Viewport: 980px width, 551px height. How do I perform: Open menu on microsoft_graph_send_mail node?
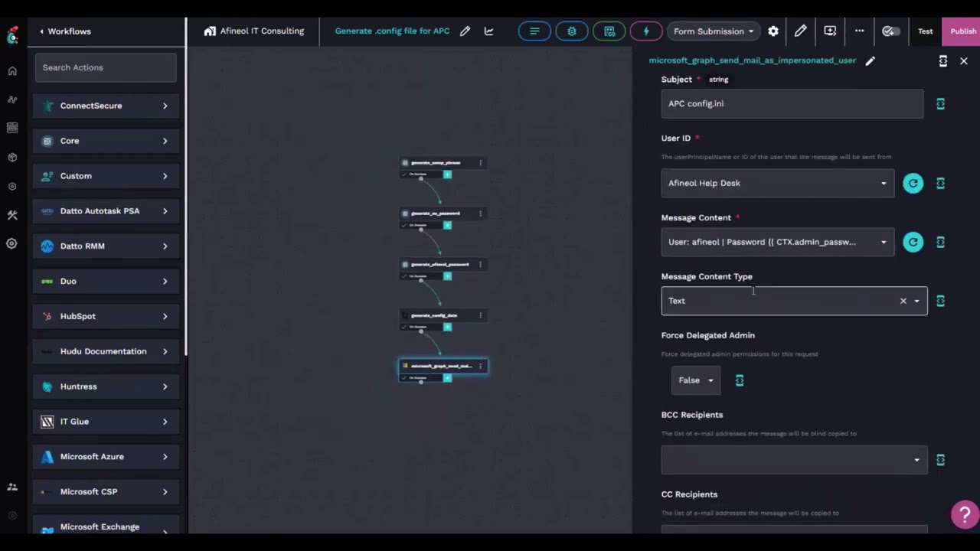(x=481, y=366)
